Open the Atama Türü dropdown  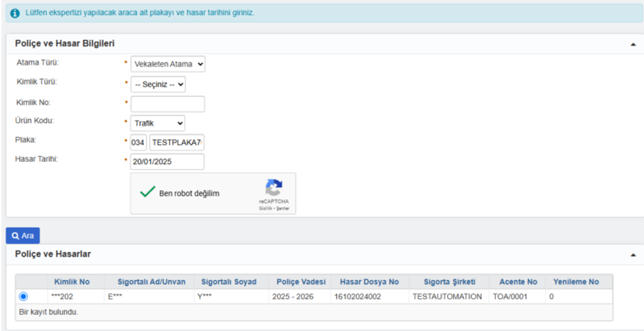click(x=168, y=64)
